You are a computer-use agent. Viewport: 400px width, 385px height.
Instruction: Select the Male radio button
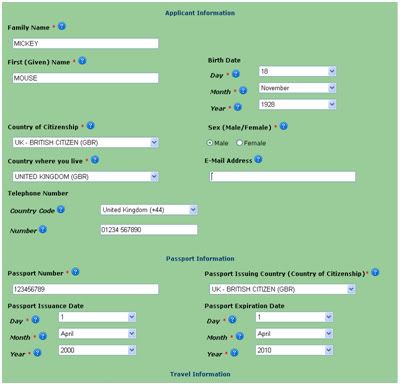[210, 143]
